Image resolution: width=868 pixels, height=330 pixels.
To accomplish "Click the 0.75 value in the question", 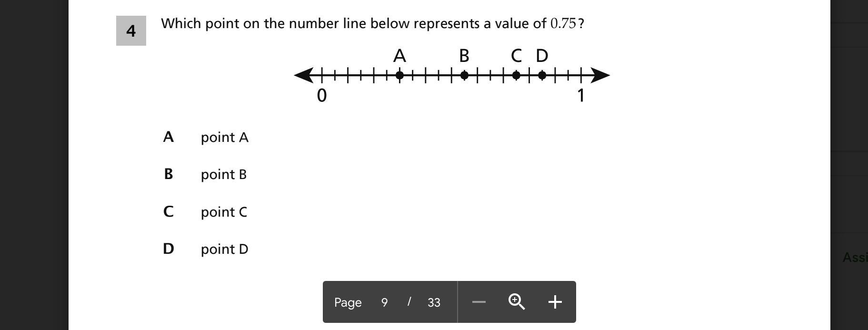I will click(563, 23).
